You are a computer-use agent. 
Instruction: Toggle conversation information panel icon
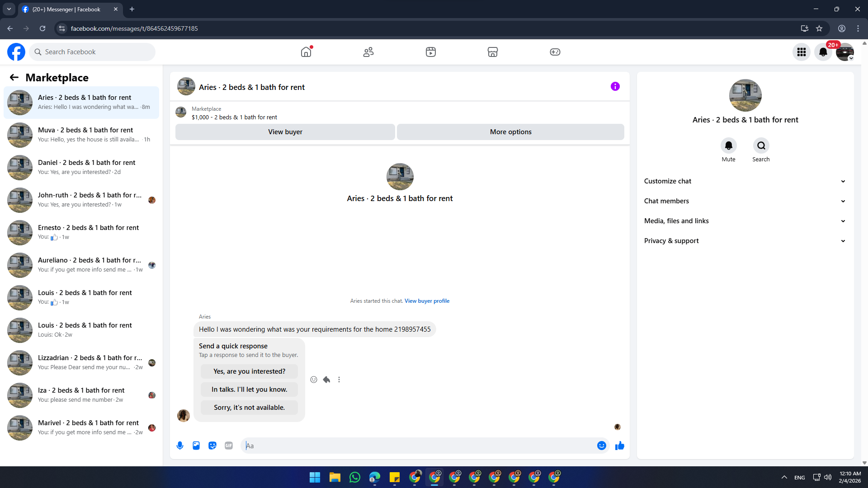click(x=615, y=86)
